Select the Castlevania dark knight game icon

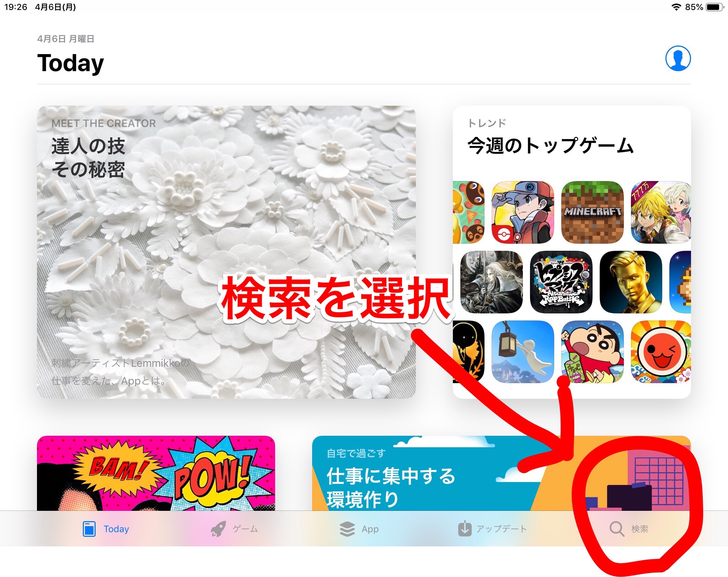click(491, 282)
